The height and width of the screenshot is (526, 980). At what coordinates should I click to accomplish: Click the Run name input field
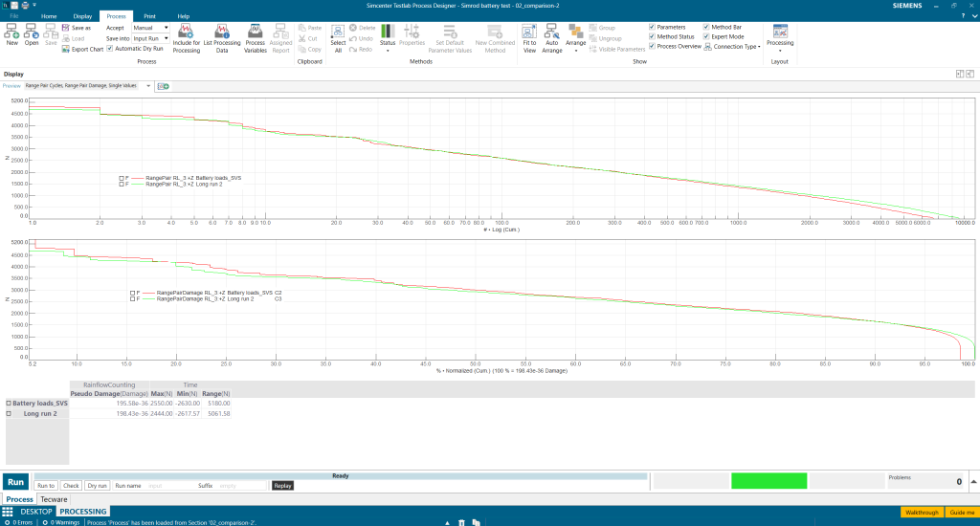click(170, 486)
